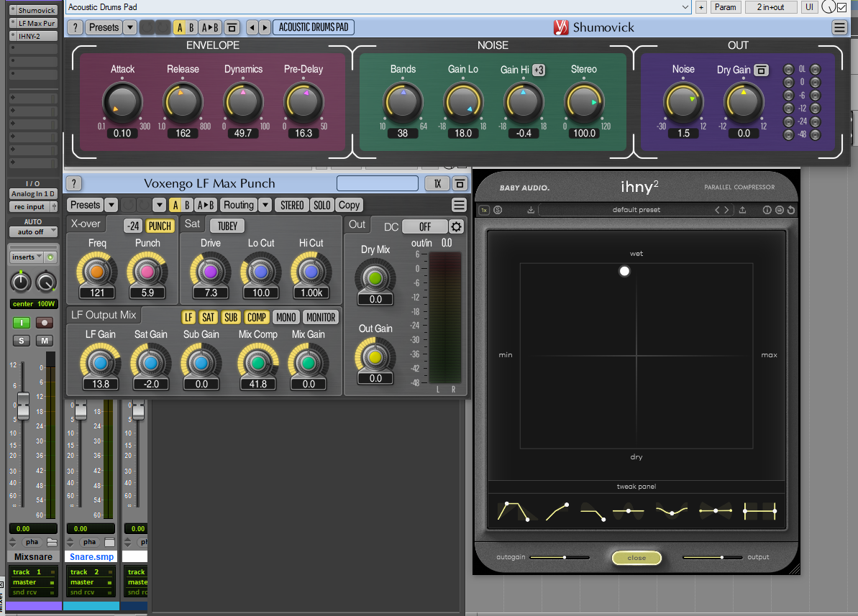
Task: Go to previous preset in Shumovick
Action: 251,27
